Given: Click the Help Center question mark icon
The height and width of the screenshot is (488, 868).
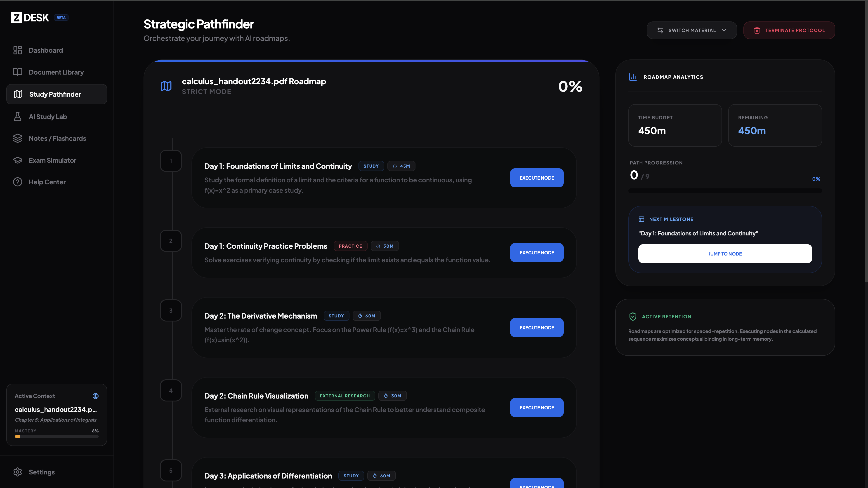Looking at the screenshot, I should [x=18, y=182].
